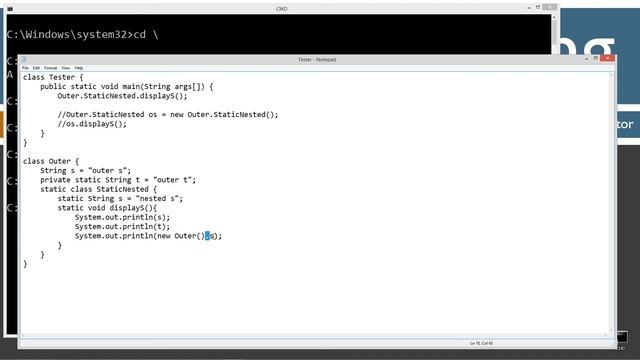Click the CMD window title bar

coord(282,9)
